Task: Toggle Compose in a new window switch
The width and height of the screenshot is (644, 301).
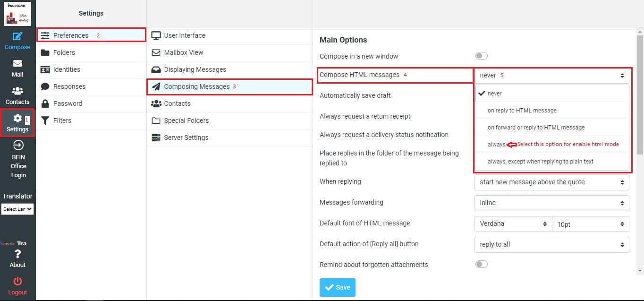Action: click(481, 56)
